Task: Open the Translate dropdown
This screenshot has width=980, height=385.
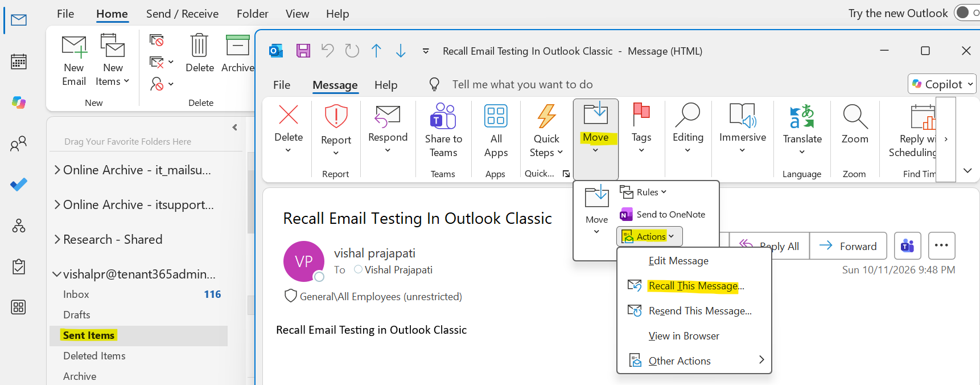Action: (802, 152)
